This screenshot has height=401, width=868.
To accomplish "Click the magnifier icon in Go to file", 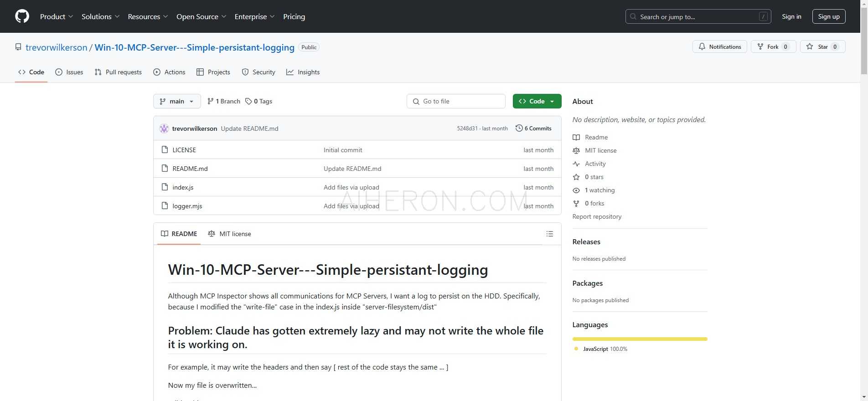I will pos(416,101).
